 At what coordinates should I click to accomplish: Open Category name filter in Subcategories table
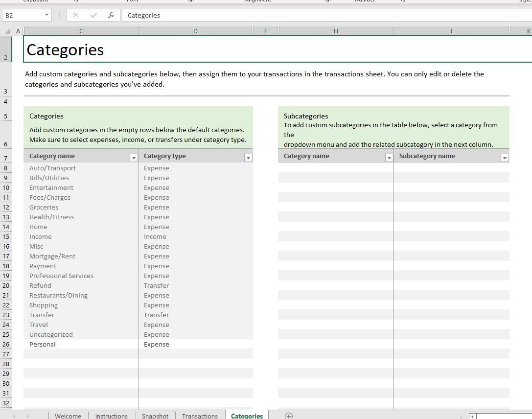pos(389,158)
